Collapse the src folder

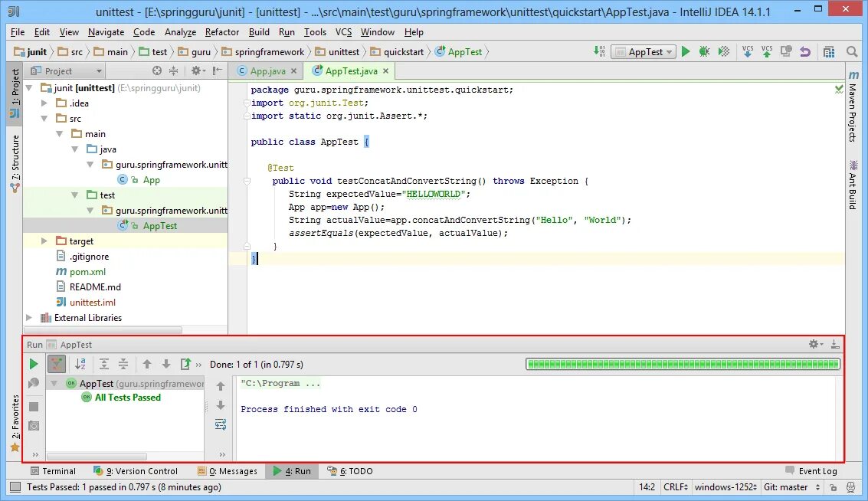pyautogui.click(x=44, y=119)
